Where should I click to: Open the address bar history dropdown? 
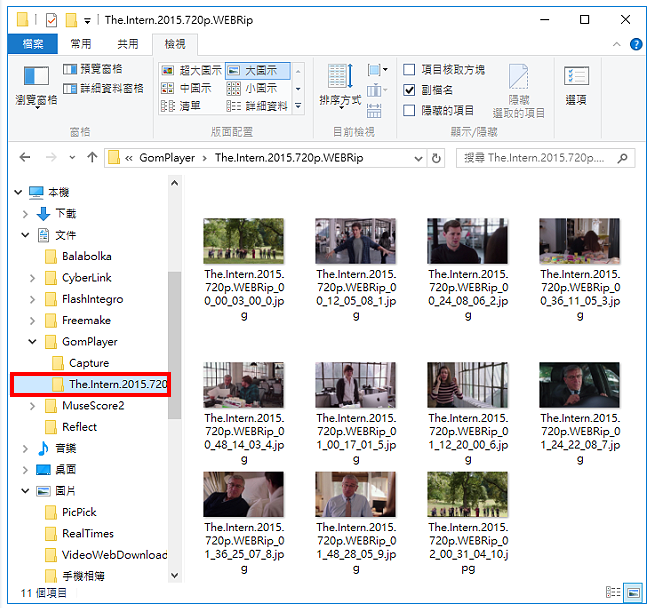(x=418, y=158)
